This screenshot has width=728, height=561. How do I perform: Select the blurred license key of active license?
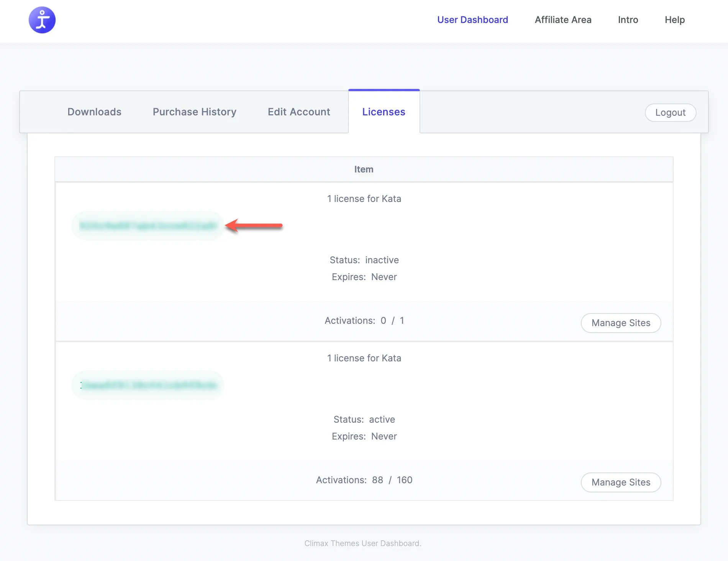click(148, 385)
